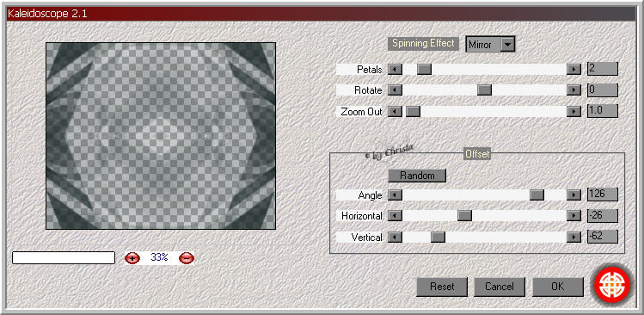Screen dimensions: 644x315
Task: Increase Vertical offset with right arrow
Action: click(573, 238)
